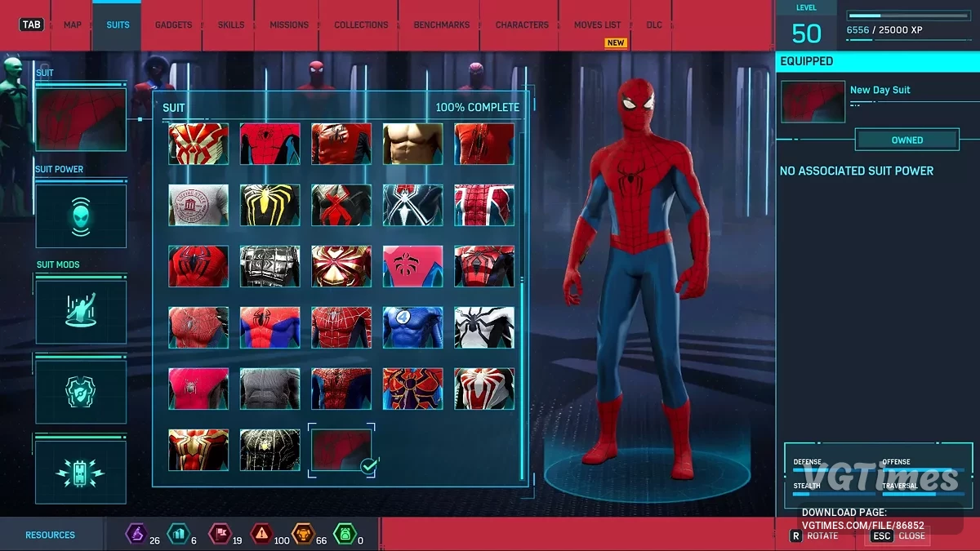
Task: Open the first suit mod slot with leaping figure
Action: click(x=81, y=312)
